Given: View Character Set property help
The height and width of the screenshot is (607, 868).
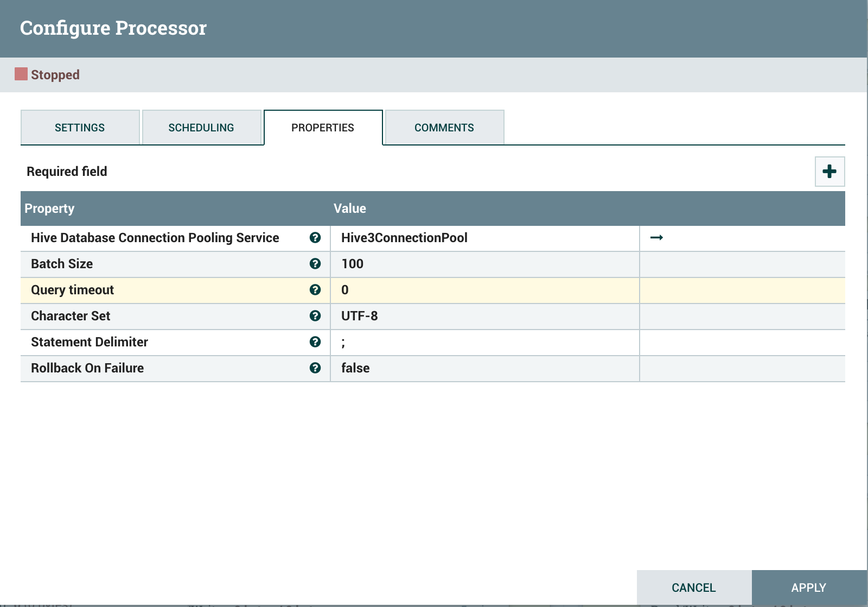Looking at the screenshot, I should [x=315, y=315].
